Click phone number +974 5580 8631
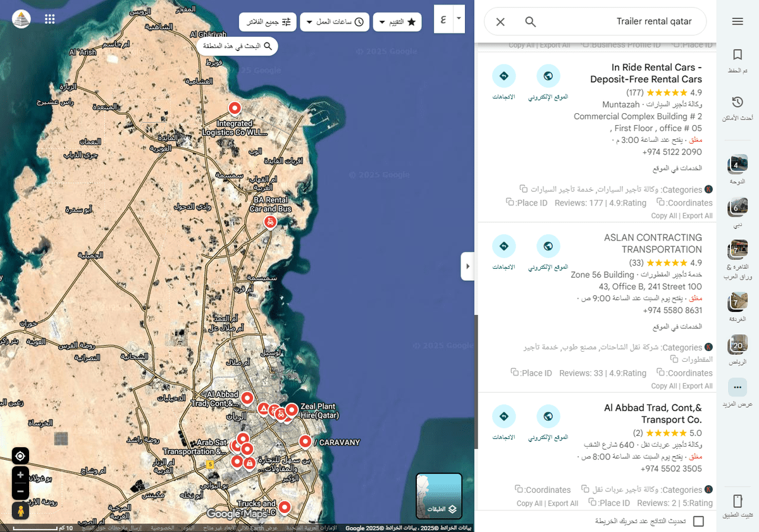The height and width of the screenshot is (532, 759). click(672, 311)
